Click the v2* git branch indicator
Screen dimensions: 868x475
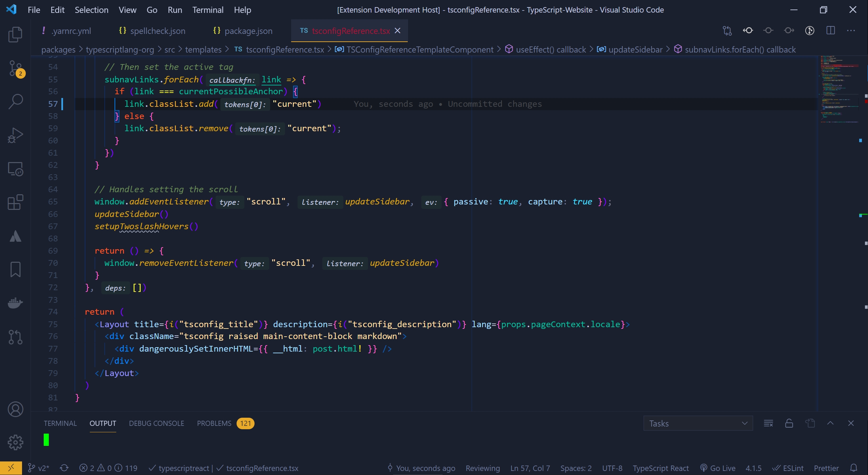39,468
